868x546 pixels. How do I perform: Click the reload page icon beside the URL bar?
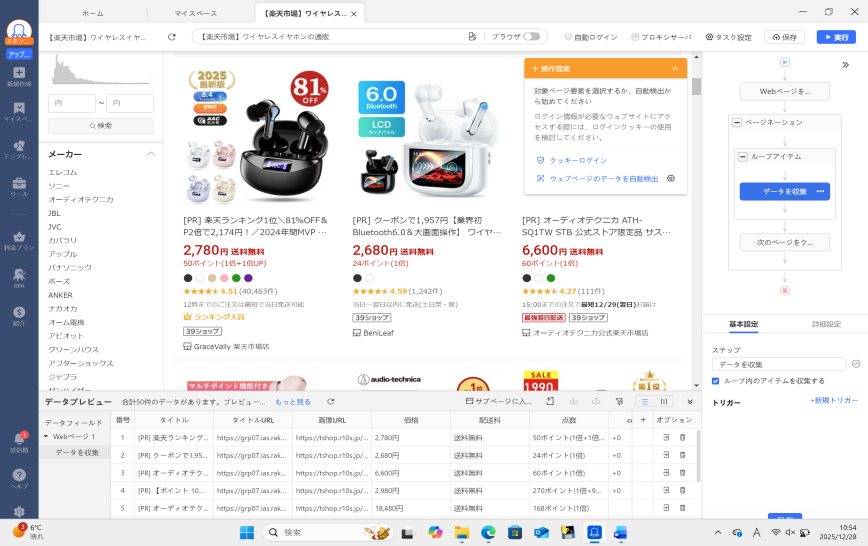point(172,37)
